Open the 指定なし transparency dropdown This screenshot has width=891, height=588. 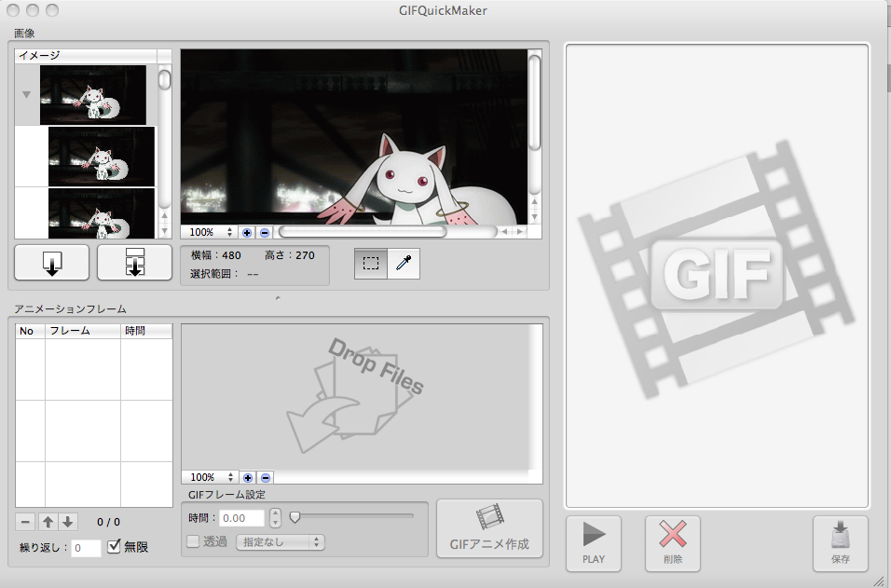[281, 542]
